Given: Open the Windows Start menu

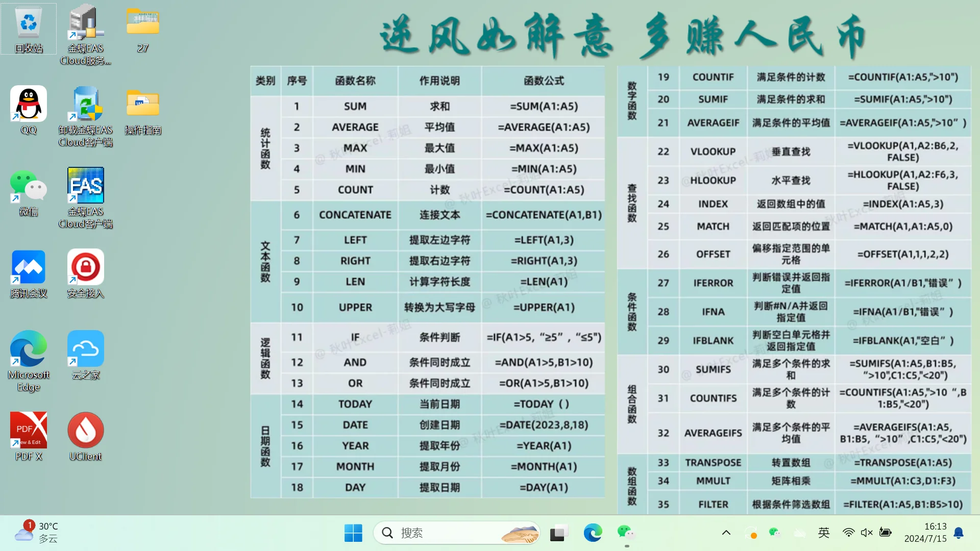Looking at the screenshot, I should [x=353, y=533].
